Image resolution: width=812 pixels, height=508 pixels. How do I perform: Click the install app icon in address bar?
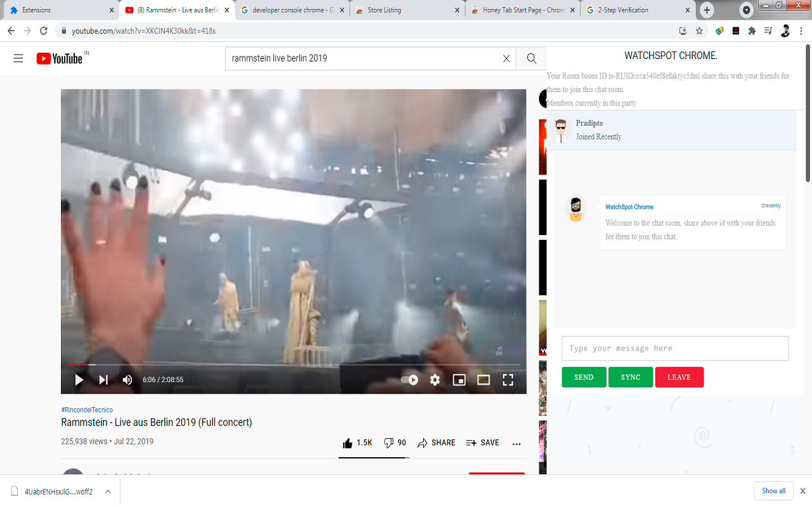click(683, 30)
